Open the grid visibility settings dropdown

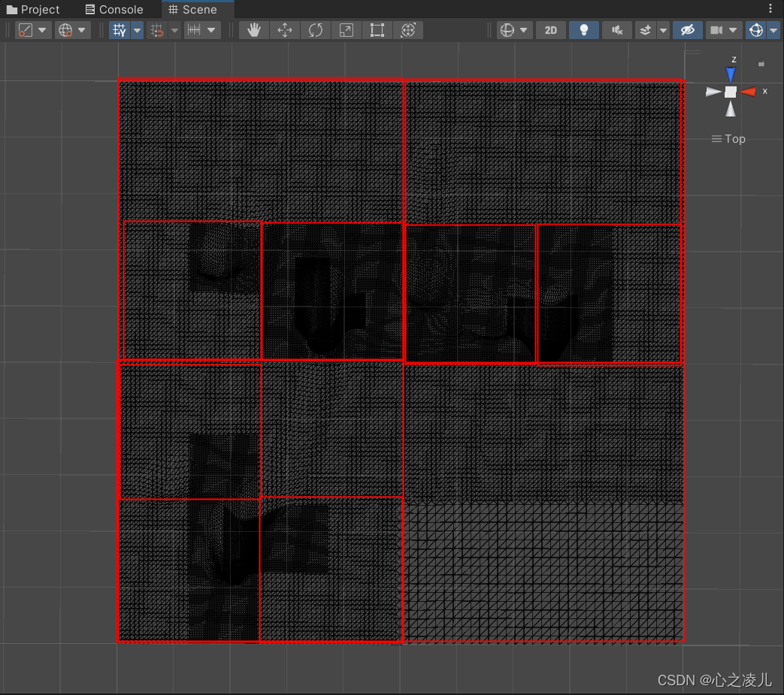click(x=138, y=31)
